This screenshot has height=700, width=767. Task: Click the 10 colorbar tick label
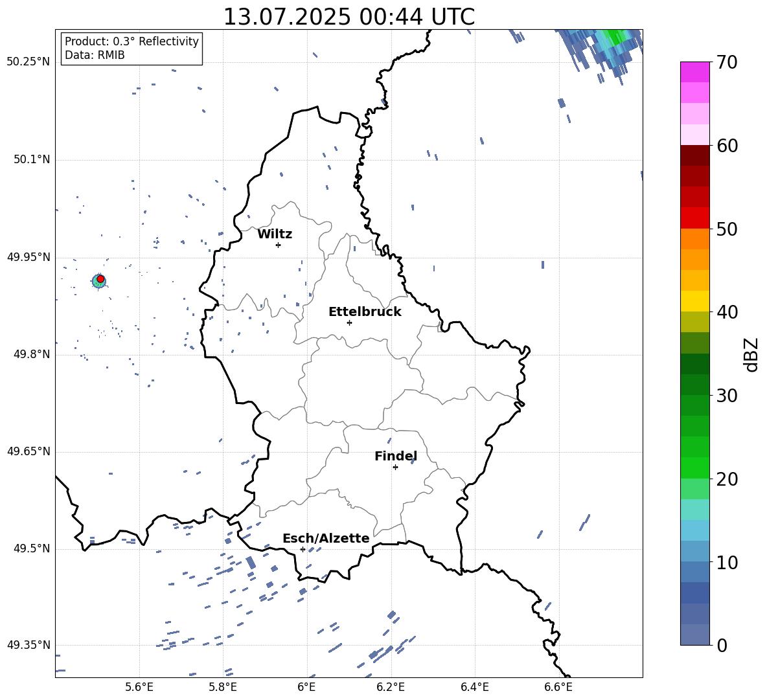click(727, 562)
